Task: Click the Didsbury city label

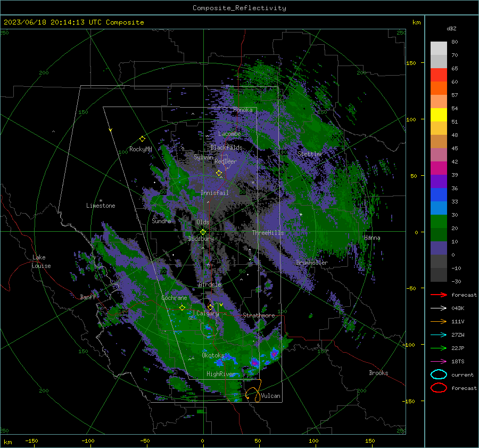Action: (201, 239)
